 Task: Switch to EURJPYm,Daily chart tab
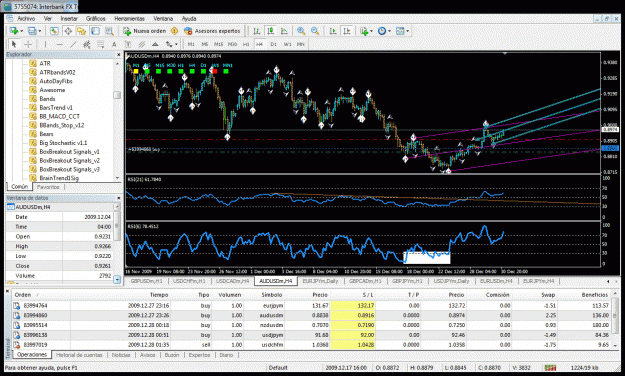(320, 281)
